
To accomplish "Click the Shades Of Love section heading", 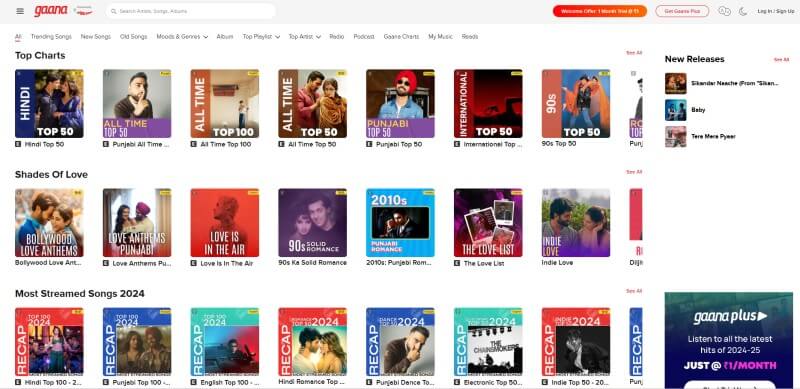I will [51, 175].
